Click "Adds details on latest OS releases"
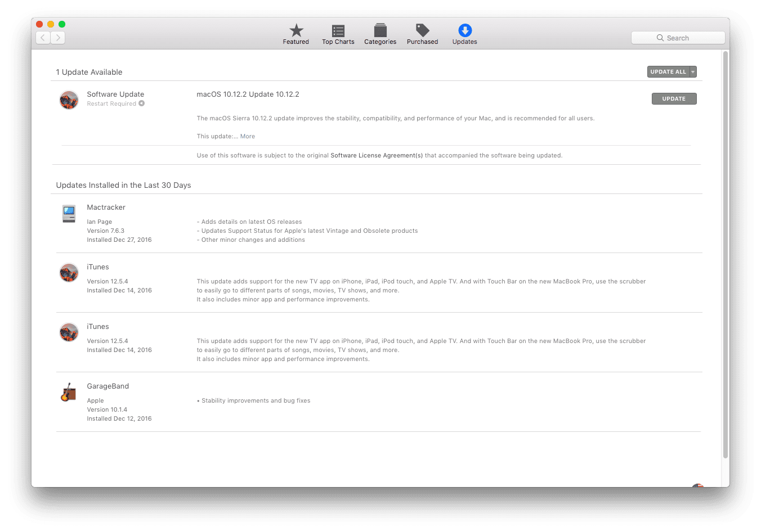Viewport: 761px width, 532px height. tap(252, 222)
